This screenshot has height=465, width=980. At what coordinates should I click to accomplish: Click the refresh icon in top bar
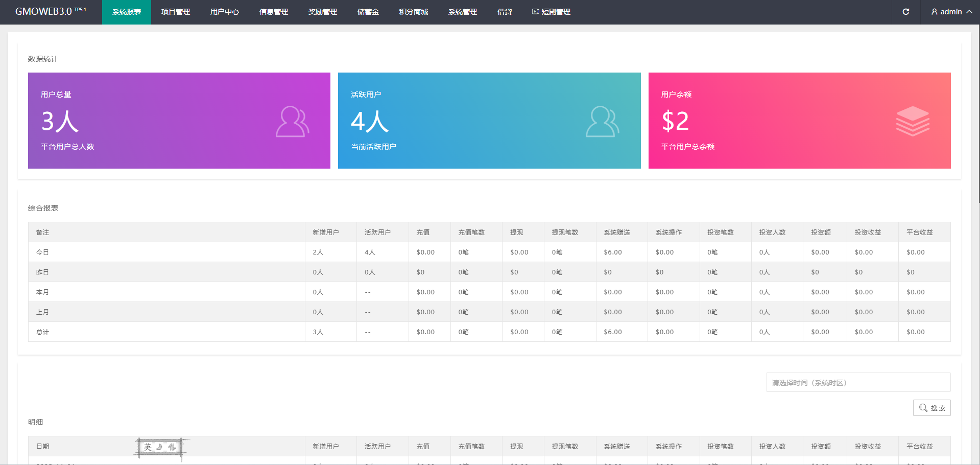coord(905,12)
